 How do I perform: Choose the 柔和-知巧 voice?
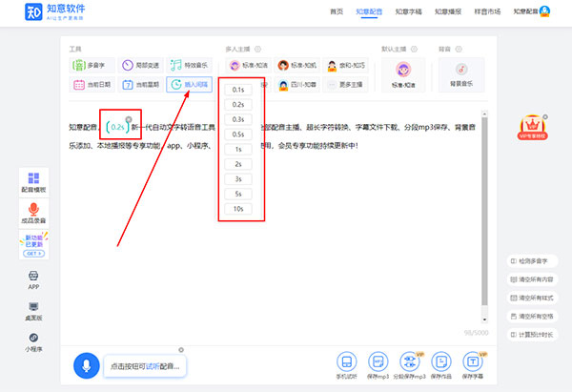tap(345, 65)
